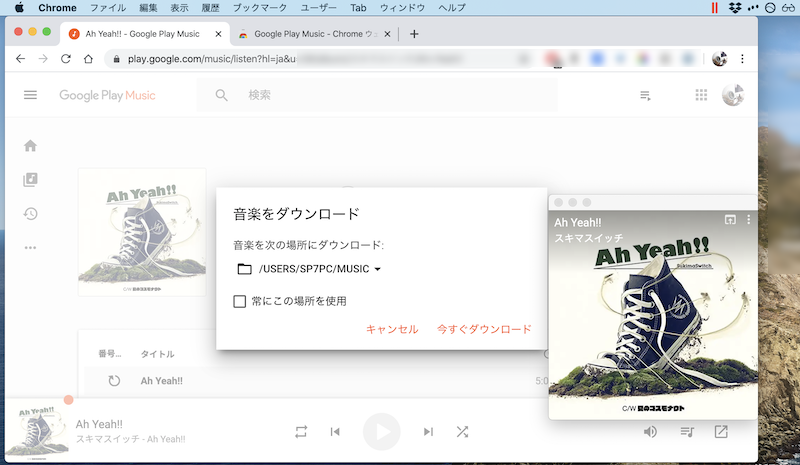Expand the sidebar three-dot more menu
This screenshot has height=465, width=800.
tap(30, 248)
